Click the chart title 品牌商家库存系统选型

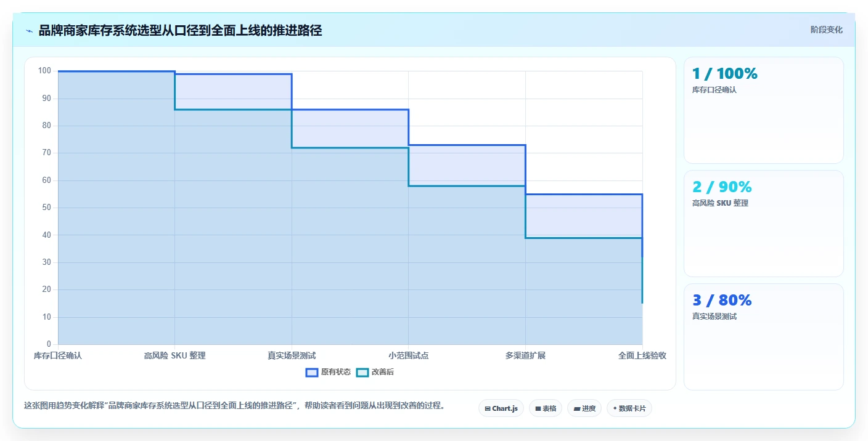(x=180, y=31)
